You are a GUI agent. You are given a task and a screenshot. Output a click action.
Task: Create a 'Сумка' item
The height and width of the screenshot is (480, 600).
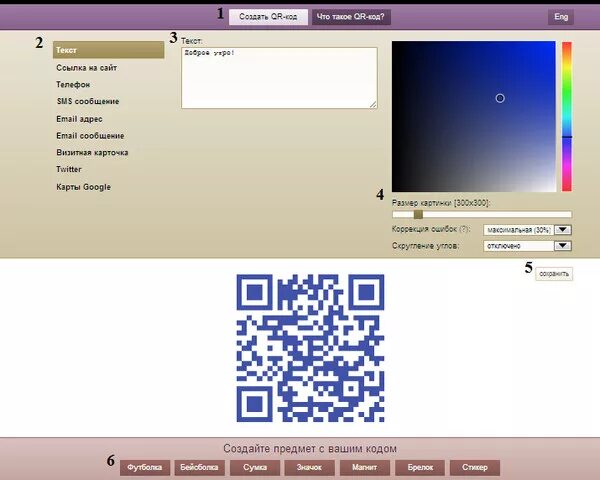[x=255, y=467]
